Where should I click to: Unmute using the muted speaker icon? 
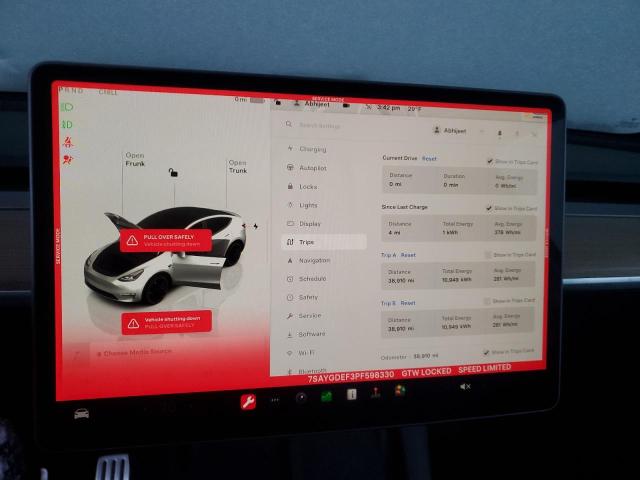click(465, 386)
